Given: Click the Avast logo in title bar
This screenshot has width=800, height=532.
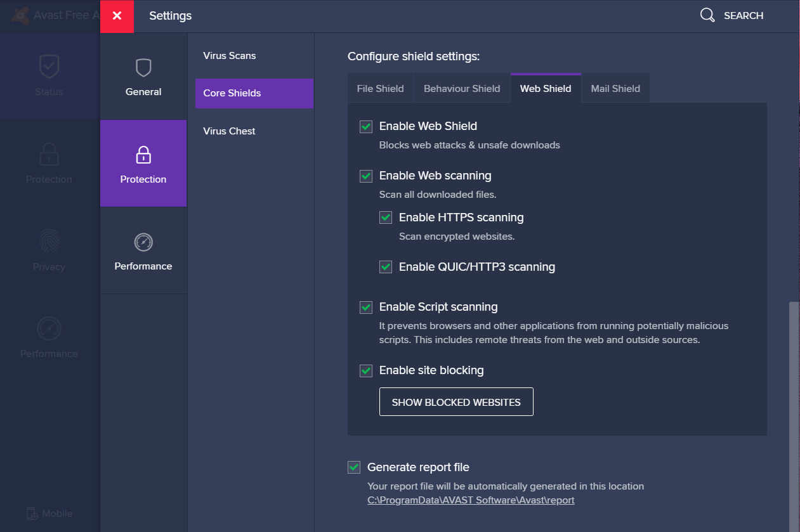Looking at the screenshot, I should coord(22,14).
